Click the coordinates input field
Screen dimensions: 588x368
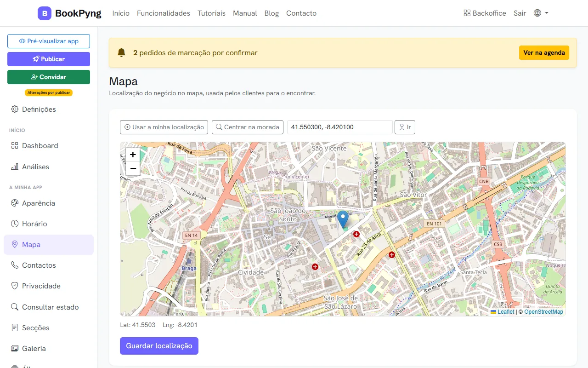click(340, 127)
